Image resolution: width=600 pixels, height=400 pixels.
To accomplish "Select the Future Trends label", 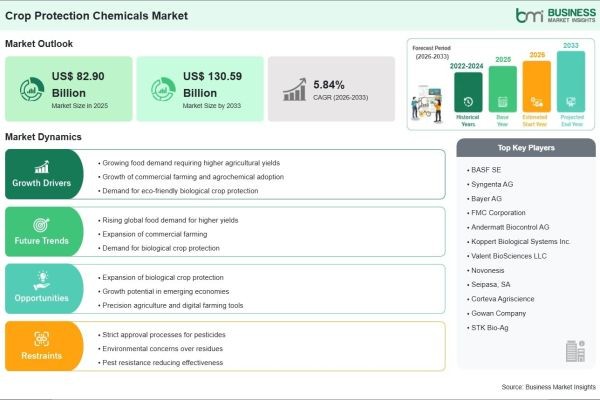I will 41,241.
